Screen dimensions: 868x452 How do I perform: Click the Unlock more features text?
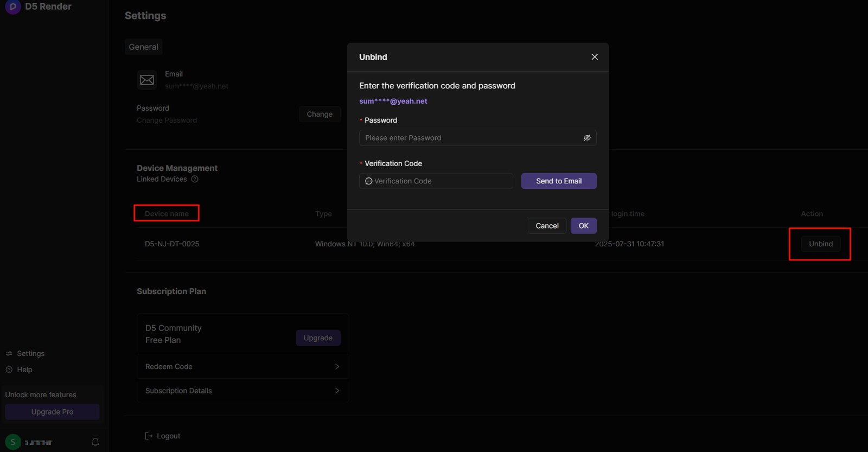click(x=41, y=395)
